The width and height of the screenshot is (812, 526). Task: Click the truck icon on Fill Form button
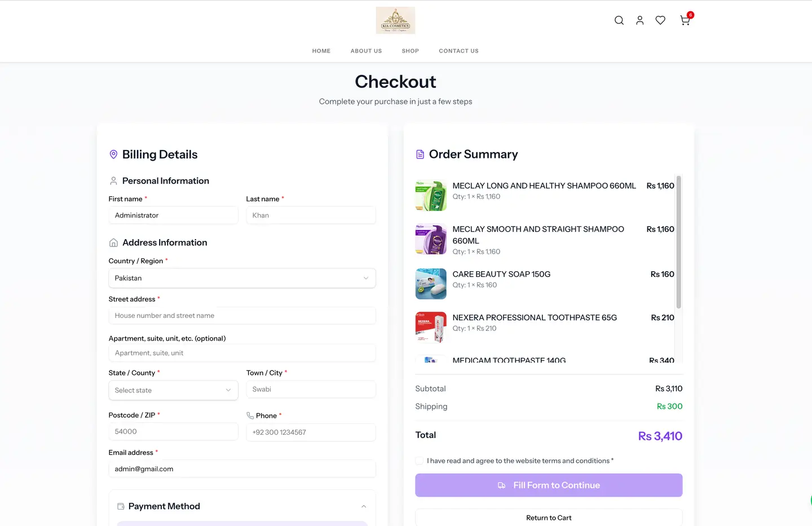click(501, 485)
